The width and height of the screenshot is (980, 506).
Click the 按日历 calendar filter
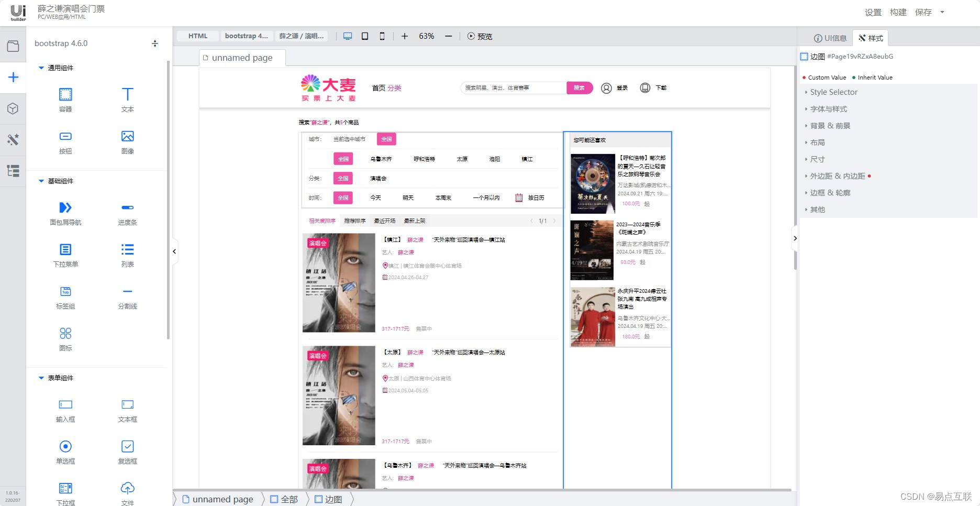[530, 198]
